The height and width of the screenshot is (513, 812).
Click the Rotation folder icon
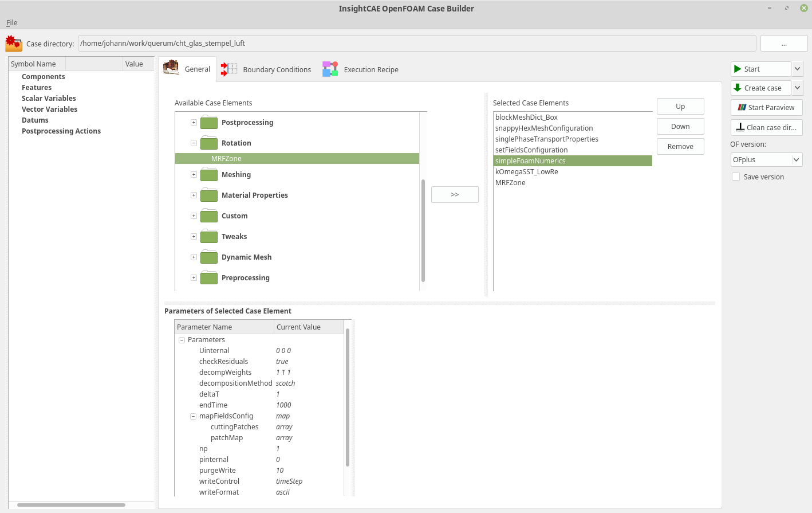tap(209, 143)
